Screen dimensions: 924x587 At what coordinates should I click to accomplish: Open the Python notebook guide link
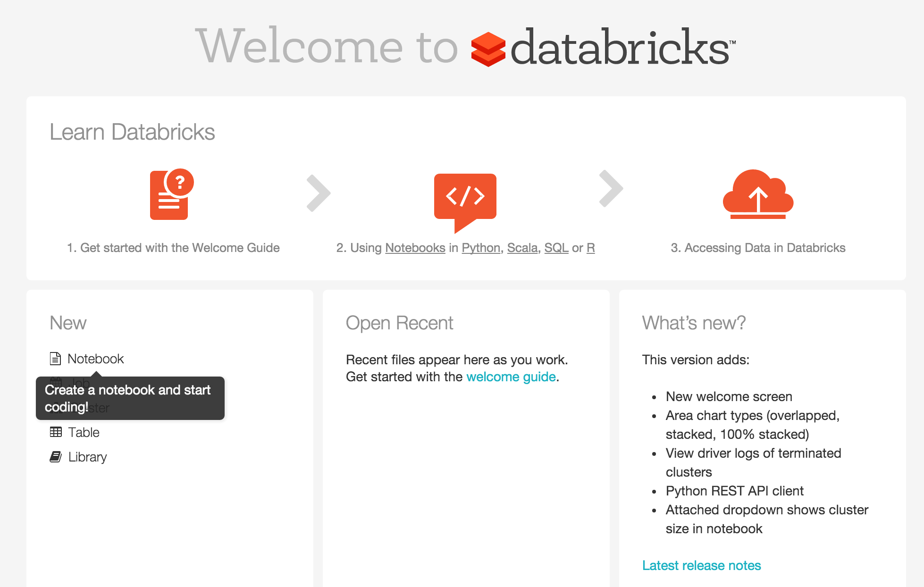coord(480,248)
